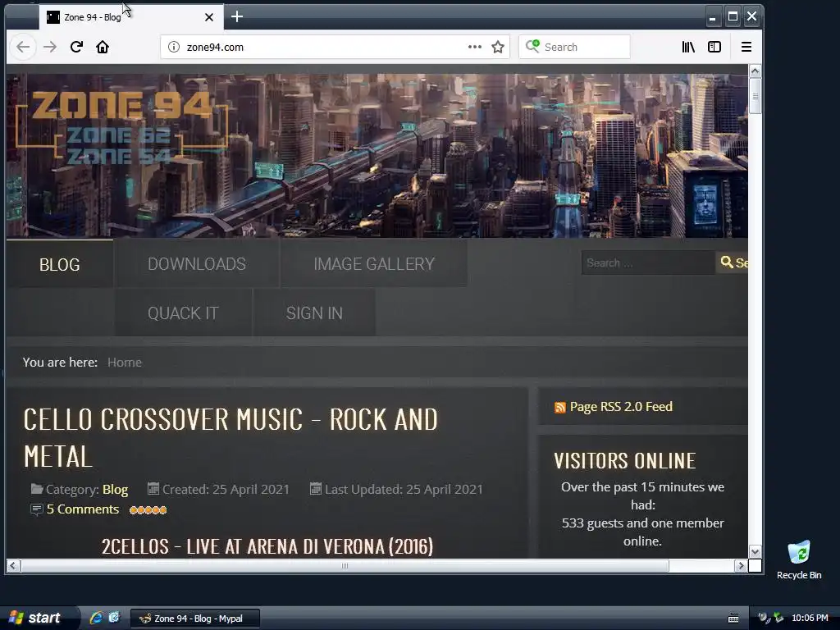
Task: Show site information for zone94.com
Action: (174, 47)
